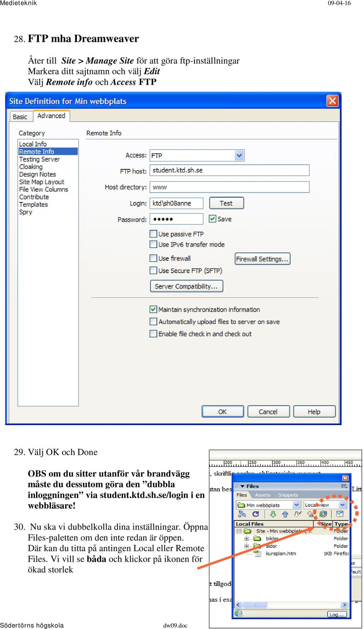Switch to the Advanced tab
Viewport: 364px width, 629px height.
tap(51, 116)
